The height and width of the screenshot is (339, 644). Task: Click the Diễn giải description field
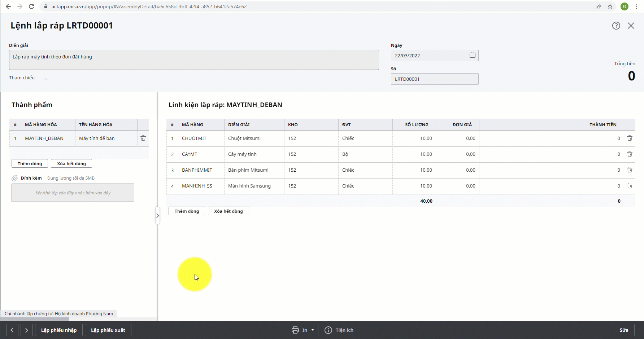tap(194, 60)
